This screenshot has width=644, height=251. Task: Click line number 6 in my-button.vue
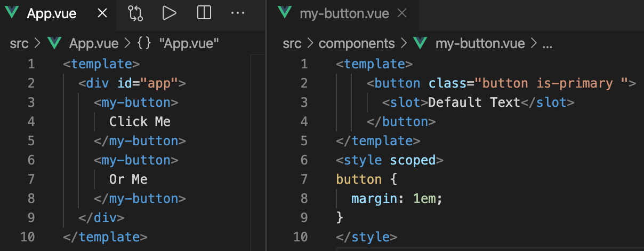pos(304,160)
